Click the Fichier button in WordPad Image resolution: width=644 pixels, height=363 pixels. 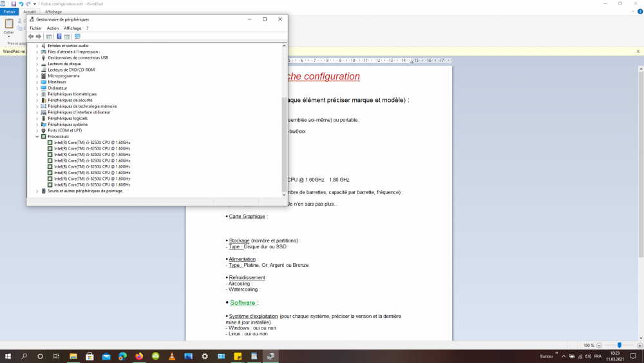[x=9, y=12]
